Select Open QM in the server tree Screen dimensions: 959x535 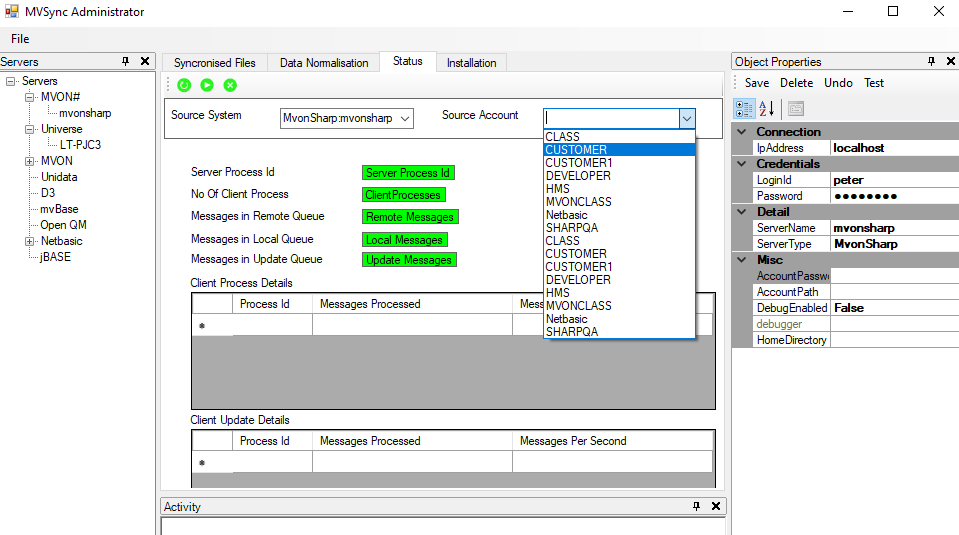click(x=63, y=225)
